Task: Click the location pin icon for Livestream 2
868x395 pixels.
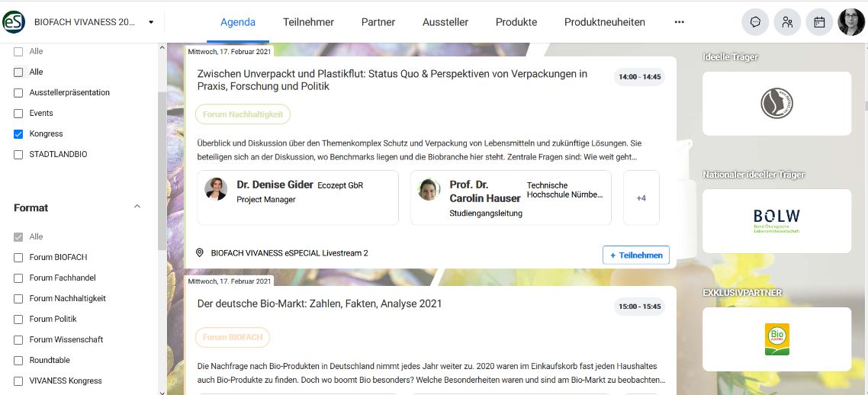Action: point(200,253)
